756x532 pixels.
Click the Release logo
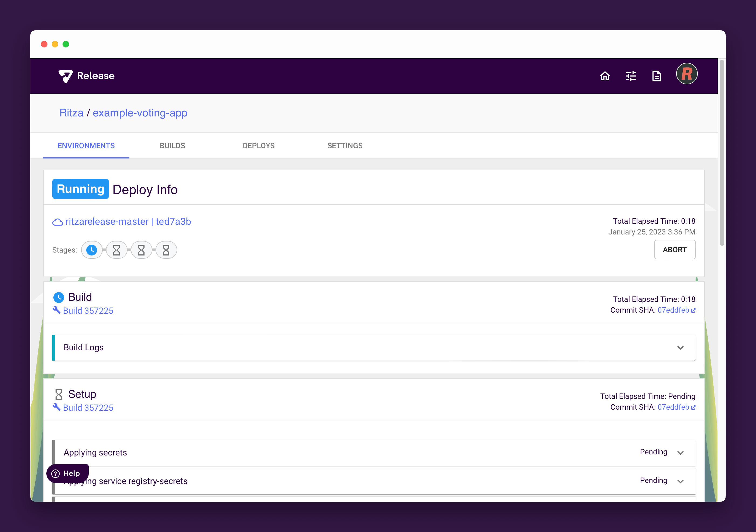point(87,76)
